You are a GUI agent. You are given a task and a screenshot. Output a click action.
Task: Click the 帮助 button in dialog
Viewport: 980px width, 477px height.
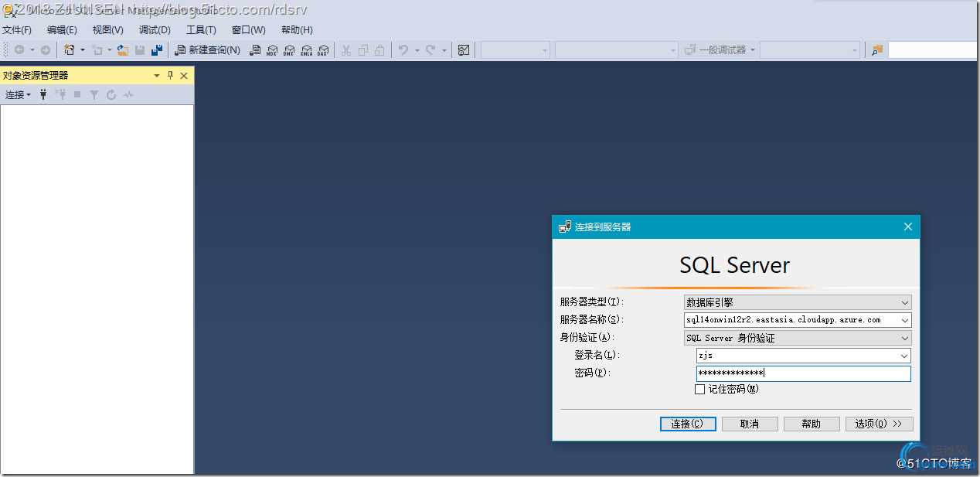point(812,424)
